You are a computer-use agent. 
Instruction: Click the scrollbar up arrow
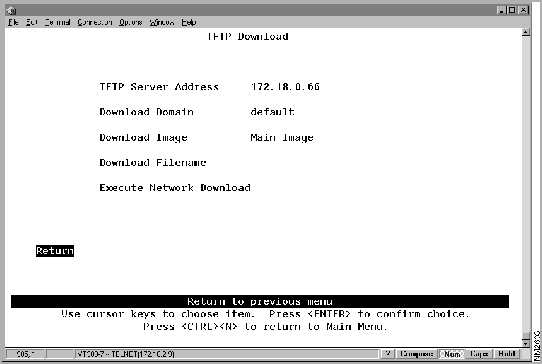[x=526, y=33]
